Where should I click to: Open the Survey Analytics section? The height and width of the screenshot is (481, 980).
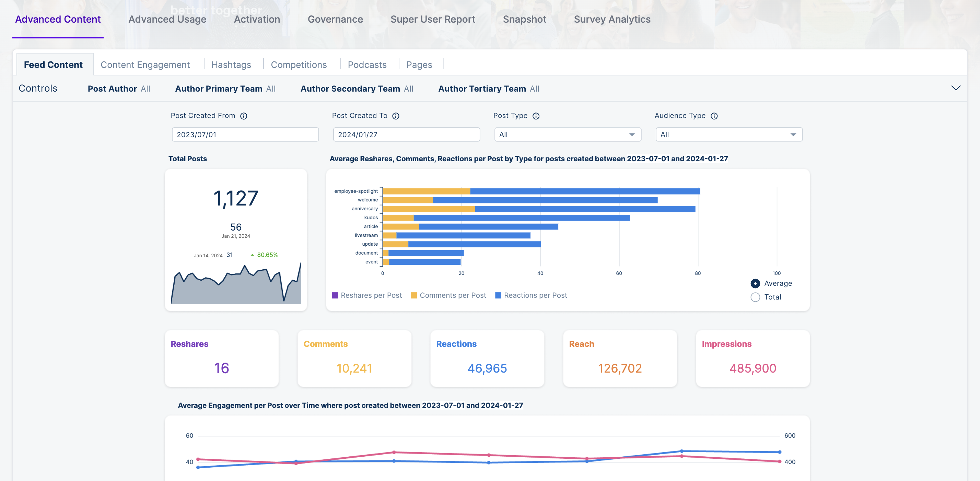612,19
